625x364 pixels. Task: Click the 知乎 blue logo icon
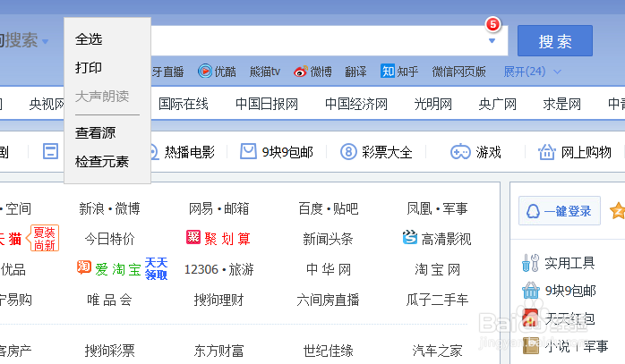[x=388, y=72]
